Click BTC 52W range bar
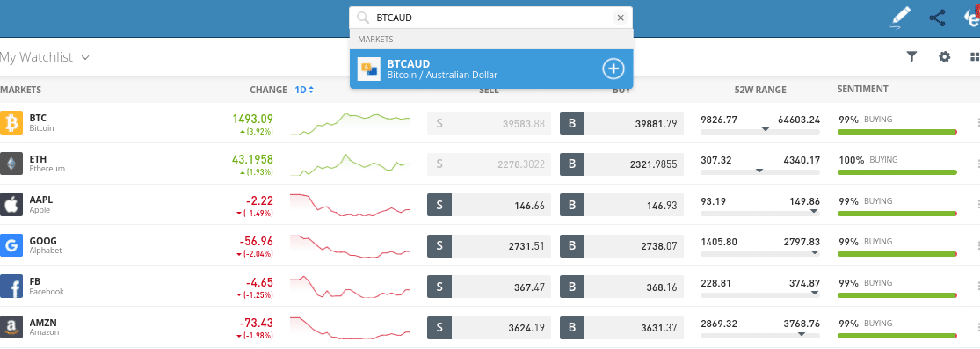This screenshot has height=349, width=980. point(760,131)
